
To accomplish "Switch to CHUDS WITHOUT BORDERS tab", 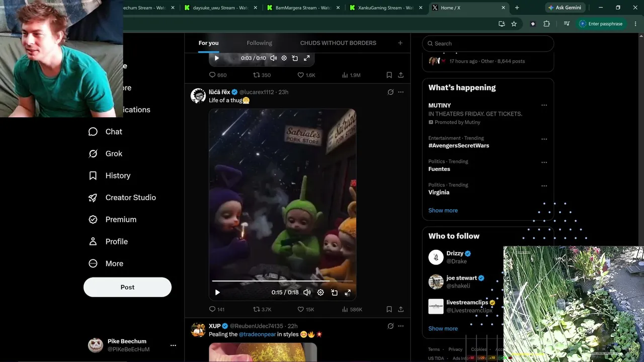I will click(x=338, y=43).
